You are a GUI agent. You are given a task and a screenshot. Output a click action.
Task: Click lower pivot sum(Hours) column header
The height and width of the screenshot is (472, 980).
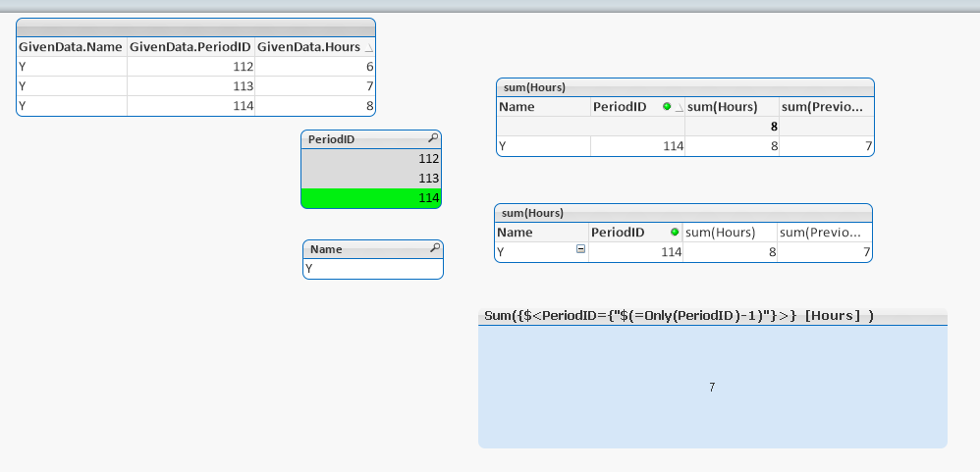pyautogui.click(x=730, y=233)
